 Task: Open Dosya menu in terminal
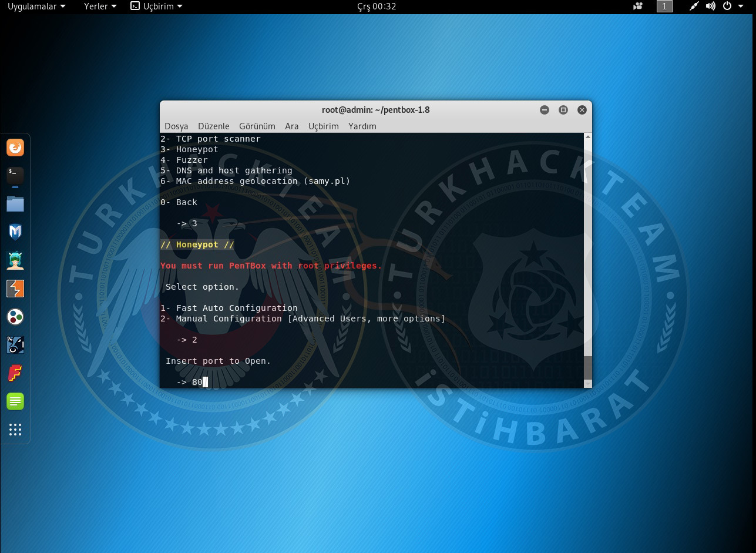point(176,126)
